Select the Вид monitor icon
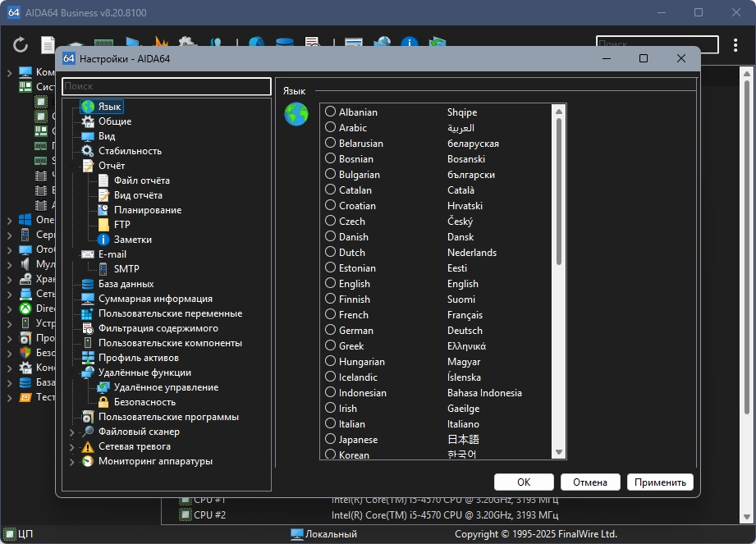Viewport: 756px width, 544px height. tap(88, 136)
